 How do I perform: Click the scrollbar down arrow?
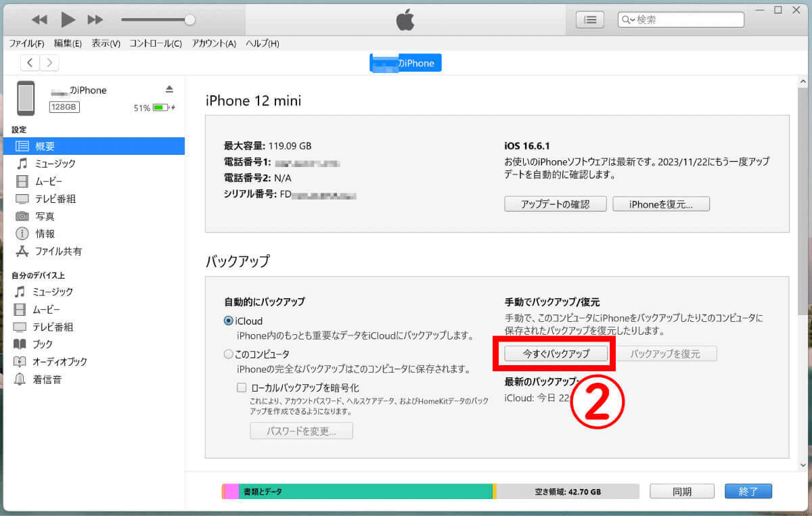click(x=804, y=466)
